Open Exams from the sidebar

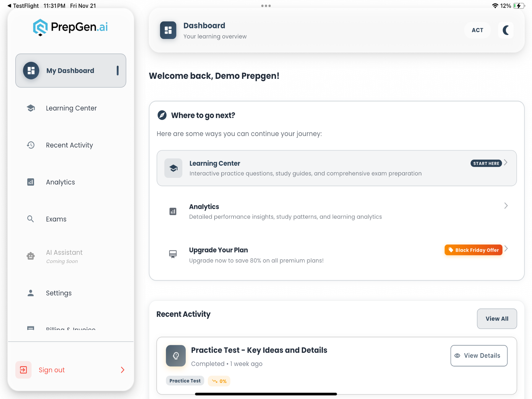[71, 219]
